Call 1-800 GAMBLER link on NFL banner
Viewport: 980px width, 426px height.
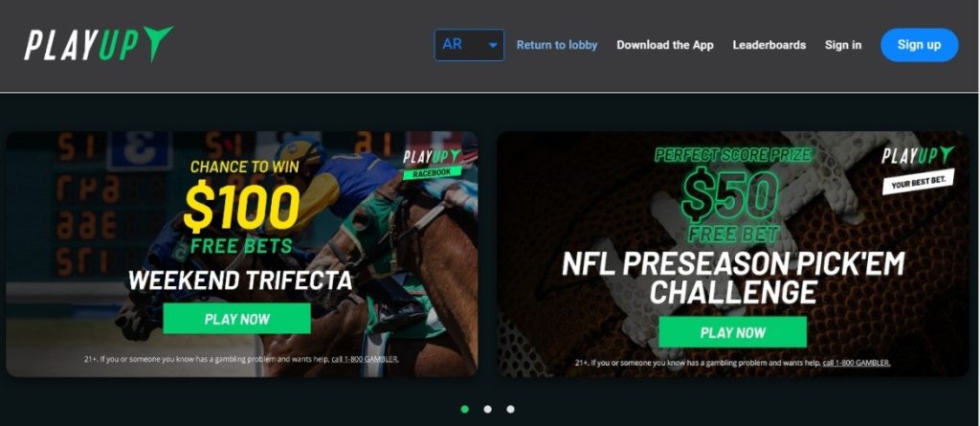tap(857, 363)
